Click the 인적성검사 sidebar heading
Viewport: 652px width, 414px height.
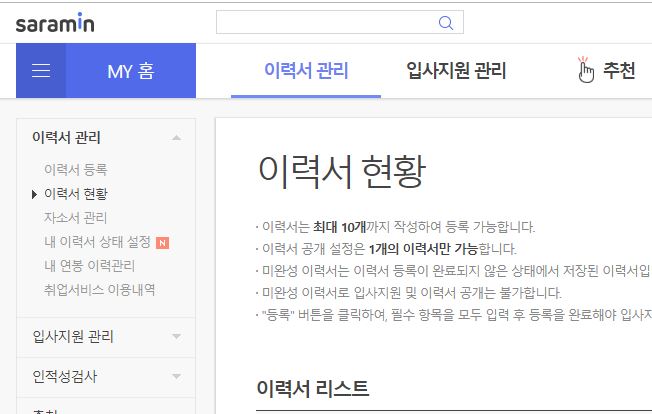click(65, 376)
